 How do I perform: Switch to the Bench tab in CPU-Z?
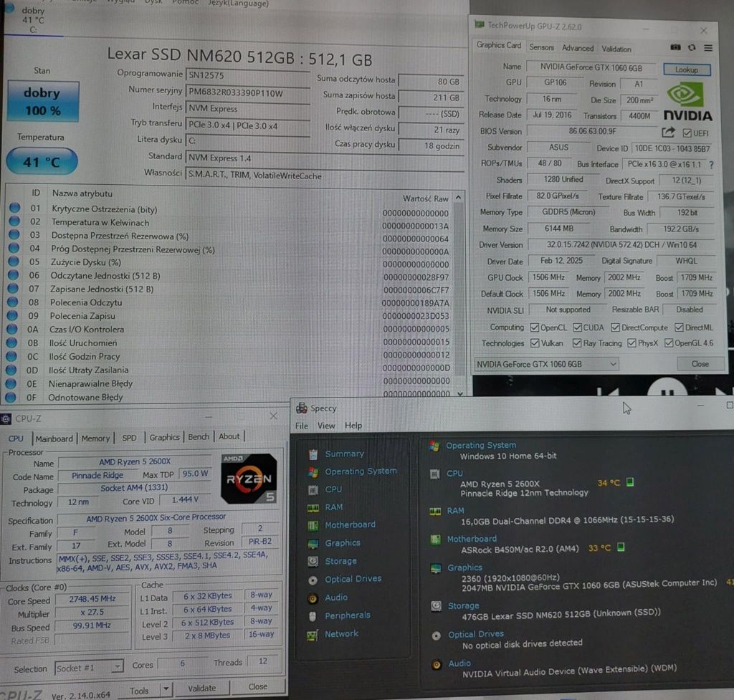tap(199, 436)
